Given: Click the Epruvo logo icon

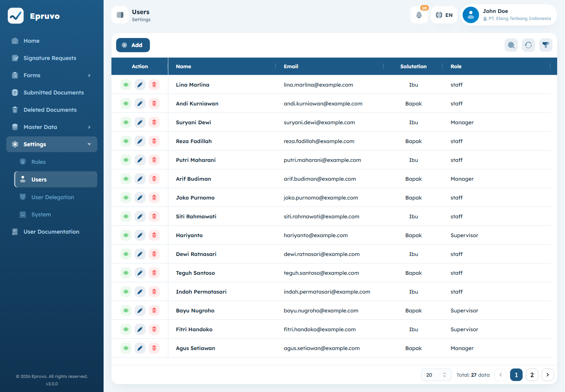Looking at the screenshot, I should (x=16, y=16).
